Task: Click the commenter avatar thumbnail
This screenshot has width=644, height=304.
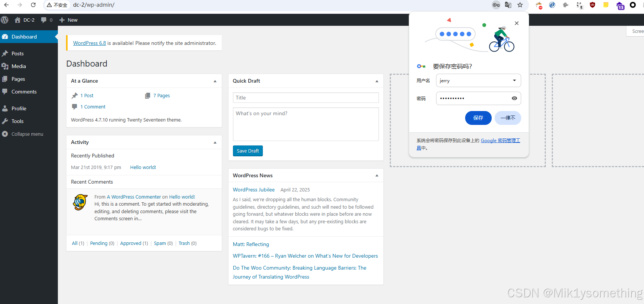Action: (80, 202)
